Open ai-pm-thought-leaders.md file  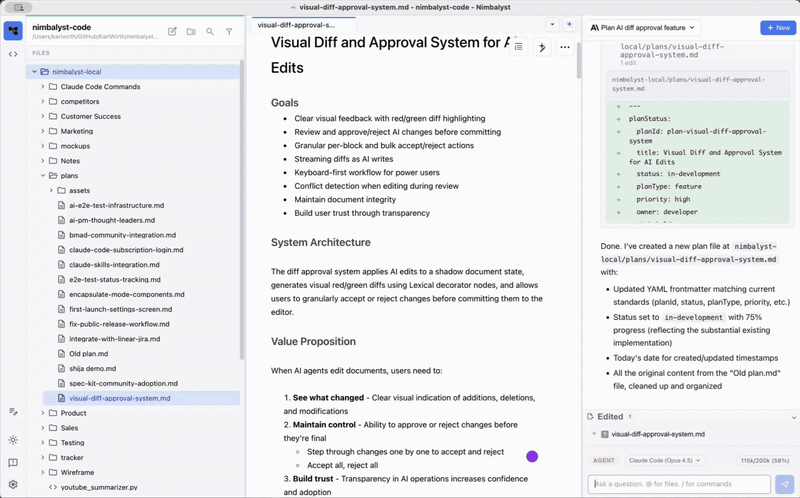112,220
